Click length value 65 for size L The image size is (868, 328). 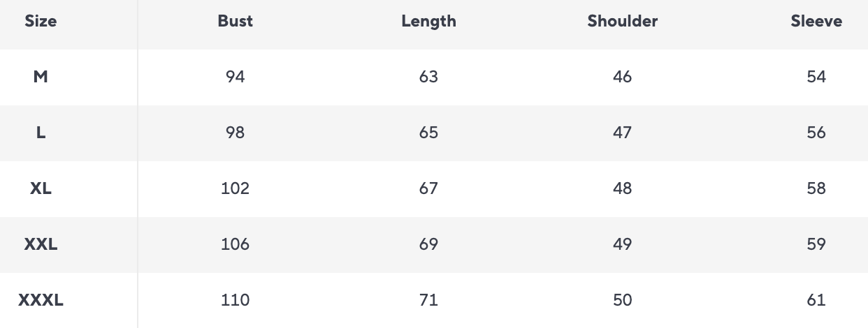coord(428,133)
